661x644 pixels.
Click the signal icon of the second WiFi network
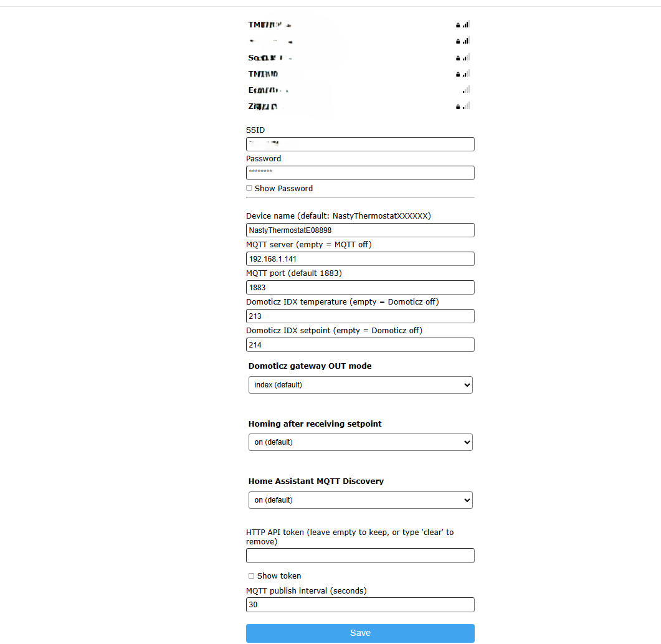coord(466,40)
